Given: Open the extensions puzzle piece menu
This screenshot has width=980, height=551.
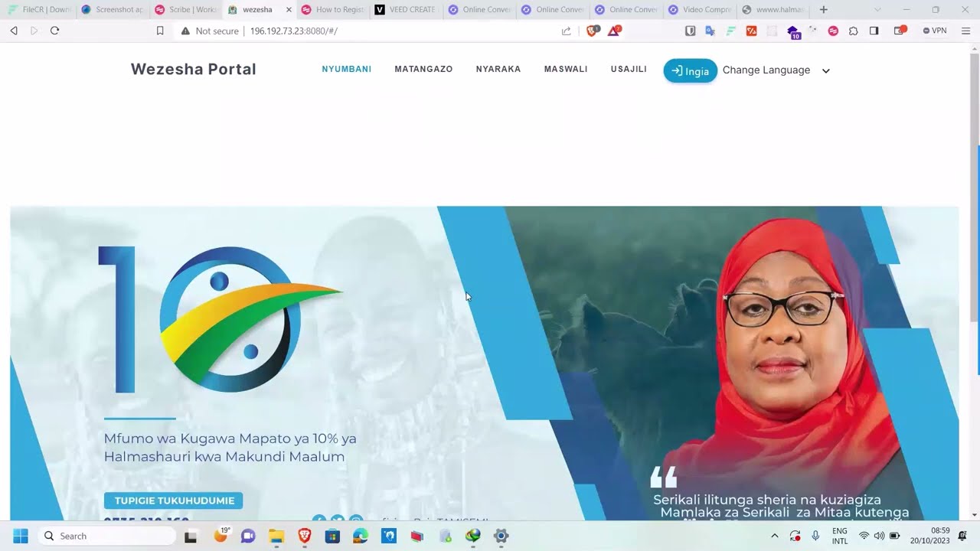Looking at the screenshot, I should [x=854, y=31].
